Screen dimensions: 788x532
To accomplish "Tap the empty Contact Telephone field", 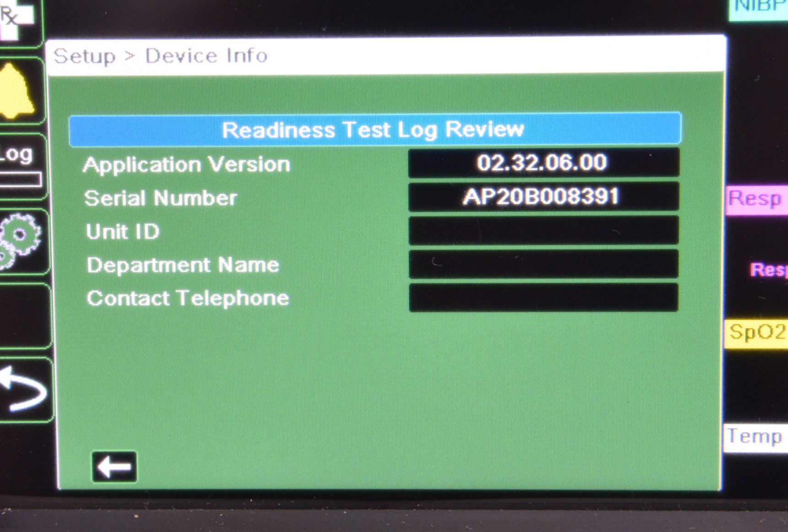I will [x=543, y=298].
